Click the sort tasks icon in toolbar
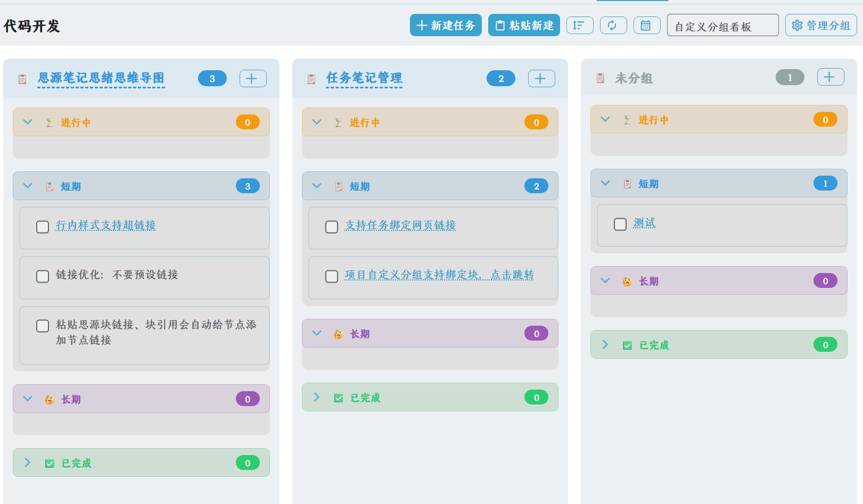Image resolution: width=863 pixels, height=504 pixels. click(x=579, y=26)
